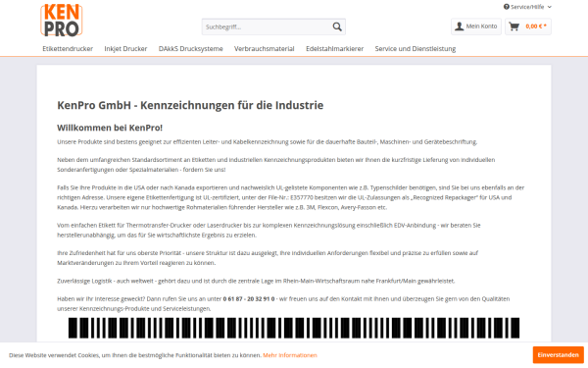Click the paragraph starting 'Vom einfachen Etikett'
The image size is (588, 368).
point(269,231)
